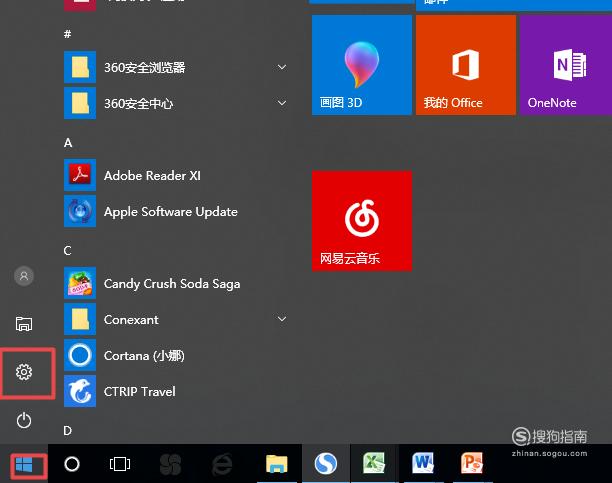Open Excel from the taskbar
Screen dimensions: 612x483
[x=374, y=463]
